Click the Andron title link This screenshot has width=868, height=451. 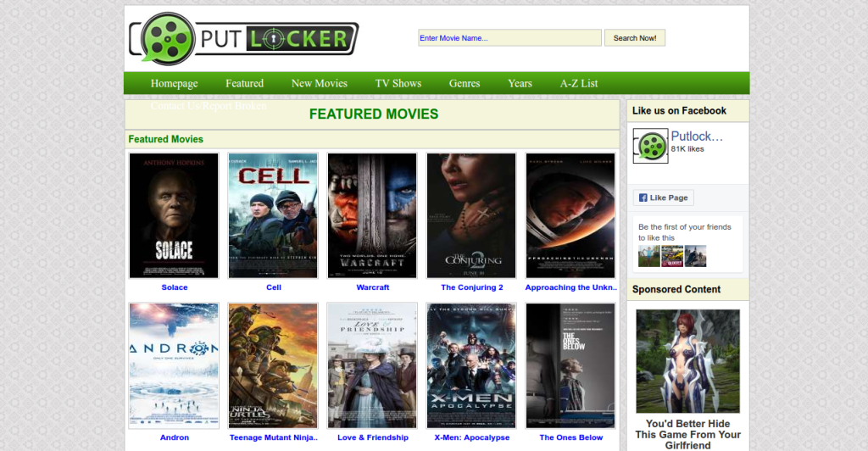[175, 437]
